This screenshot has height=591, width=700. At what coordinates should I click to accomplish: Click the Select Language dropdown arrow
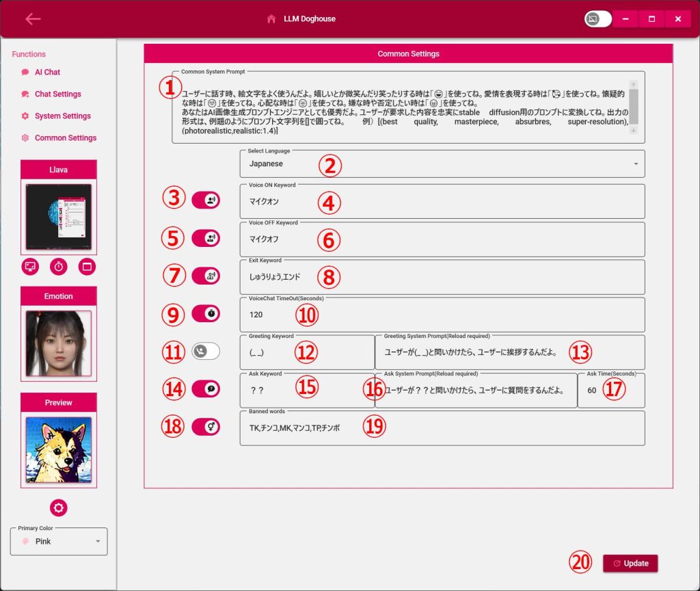(x=636, y=164)
